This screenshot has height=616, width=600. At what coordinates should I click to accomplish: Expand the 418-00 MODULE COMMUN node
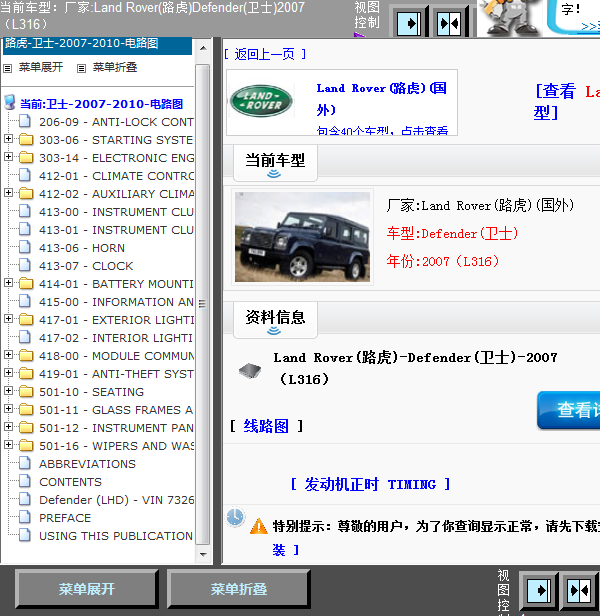tap(8, 355)
